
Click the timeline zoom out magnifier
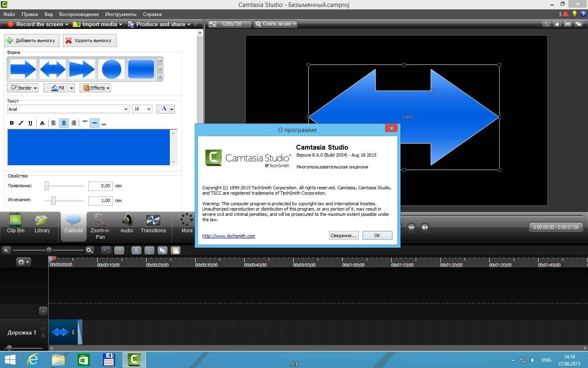pos(6,250)
